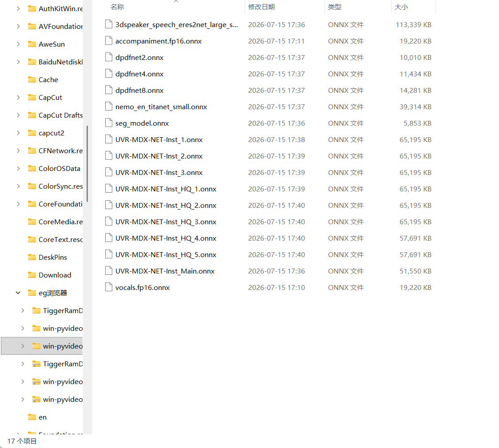
Task: Click the 113,339 KB size value
Action: [x=413, y=25]
